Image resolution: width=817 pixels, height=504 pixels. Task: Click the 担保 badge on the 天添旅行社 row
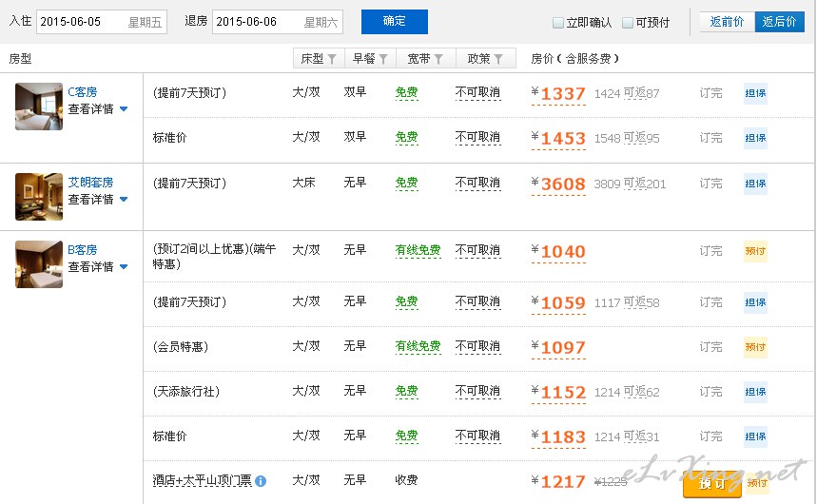pos(755,392)
